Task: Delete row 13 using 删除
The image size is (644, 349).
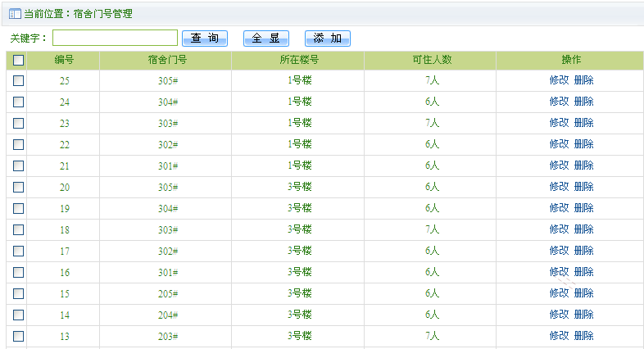Action: 583,336
